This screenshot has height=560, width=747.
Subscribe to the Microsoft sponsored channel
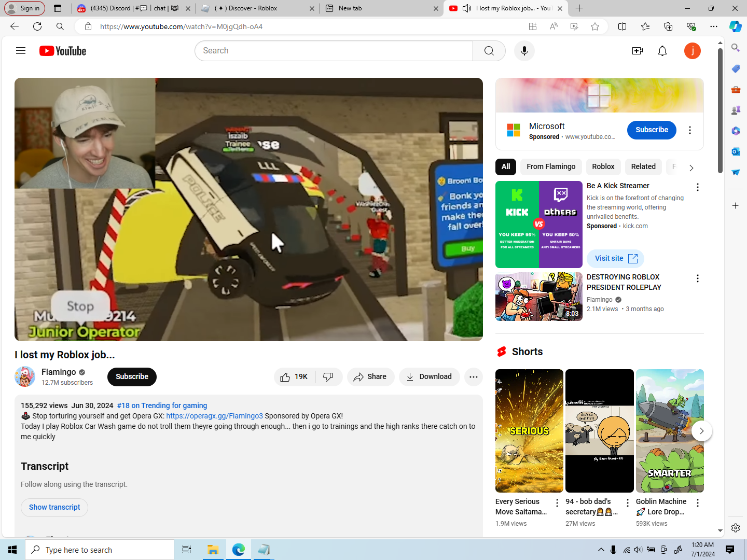coord(652,130)
